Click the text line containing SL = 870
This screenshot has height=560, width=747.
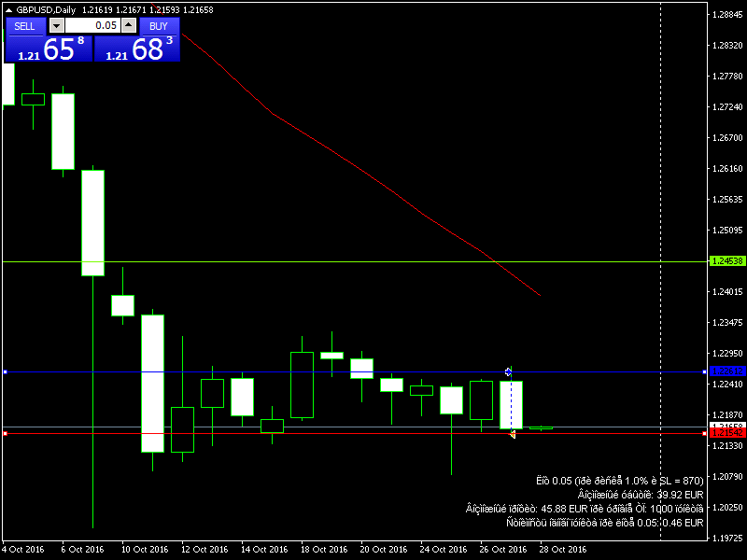pos(620,481)
